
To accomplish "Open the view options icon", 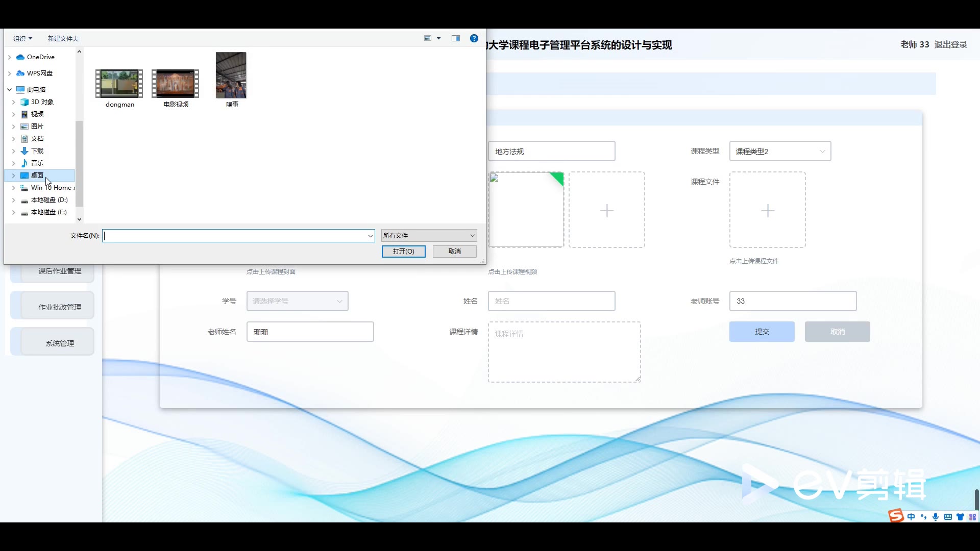I will [428, 38].
